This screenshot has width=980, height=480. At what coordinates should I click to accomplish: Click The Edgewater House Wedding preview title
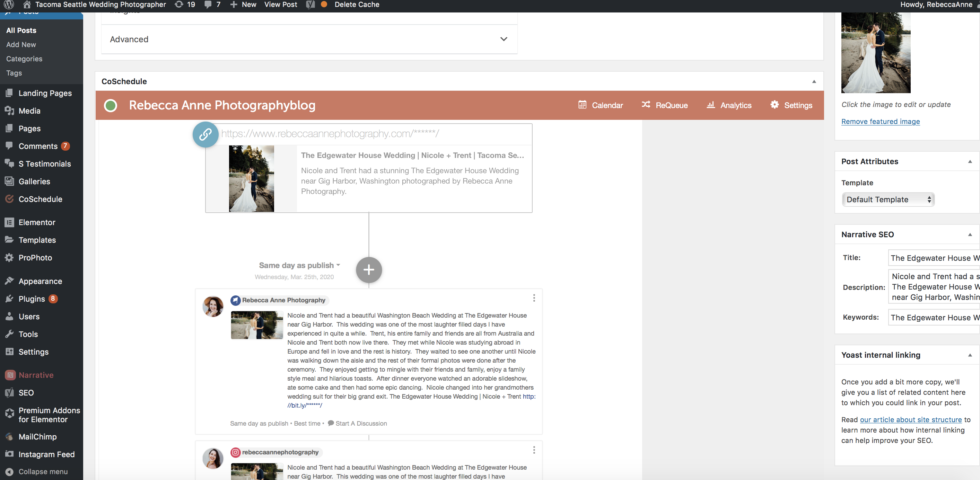[412, 155]
